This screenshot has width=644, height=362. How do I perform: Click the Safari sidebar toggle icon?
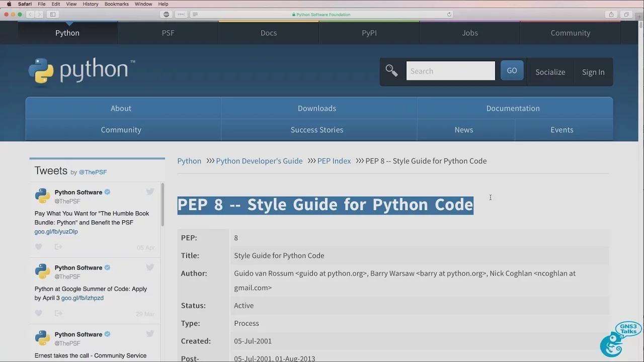tap(53, 15)
